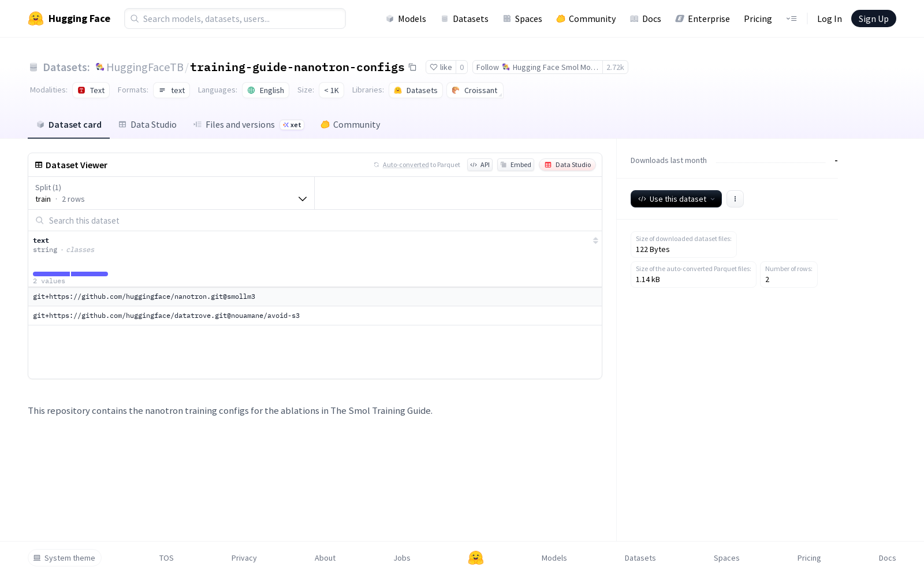Open Models in the top navigation
924x578 pixels.
[x=406, y=18]
